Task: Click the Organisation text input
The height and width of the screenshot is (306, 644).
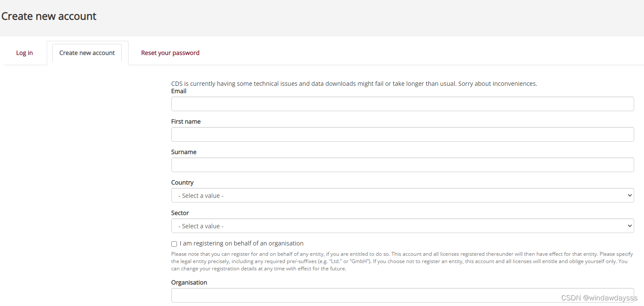Action: pos(402,295)
